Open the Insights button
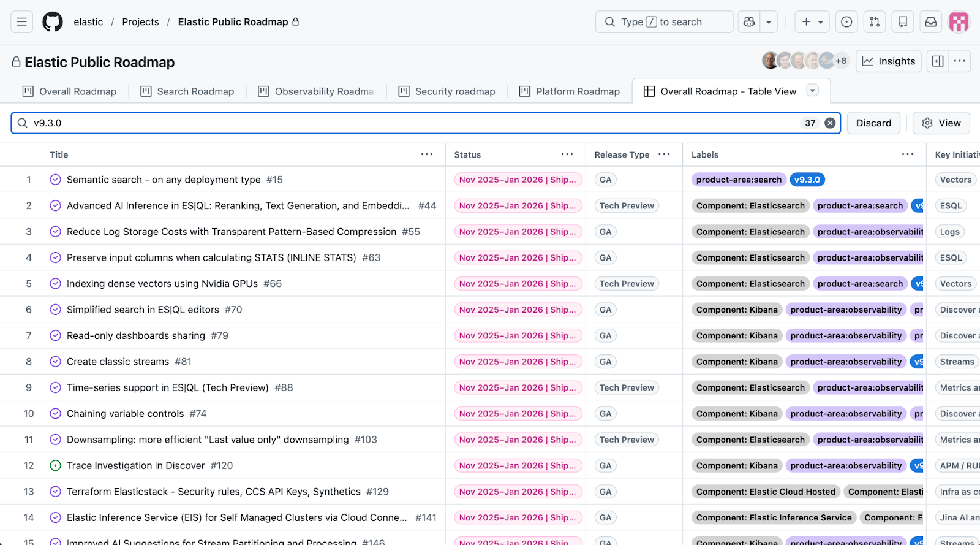This screenshot has width=980, height=545. [888, 61]
